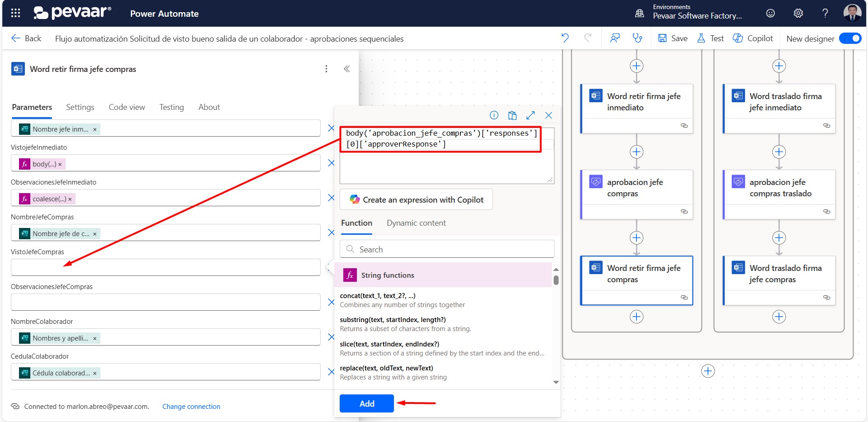Viewport: 868px width, 422px height.
Task: Select the Word traslado firma jefe compras action
Action: tap(779, 280)
